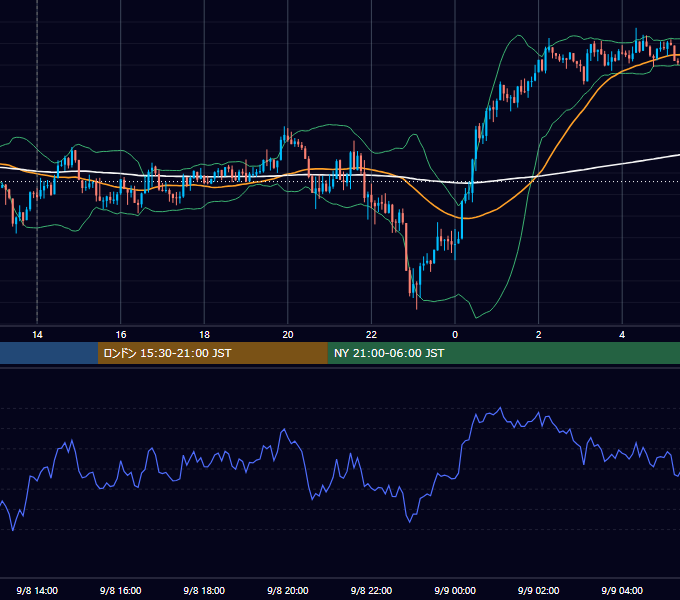Viewport: 680px width, 600px height.
Task: Click the blue session bar before London
Action: [x=49, y=353]
